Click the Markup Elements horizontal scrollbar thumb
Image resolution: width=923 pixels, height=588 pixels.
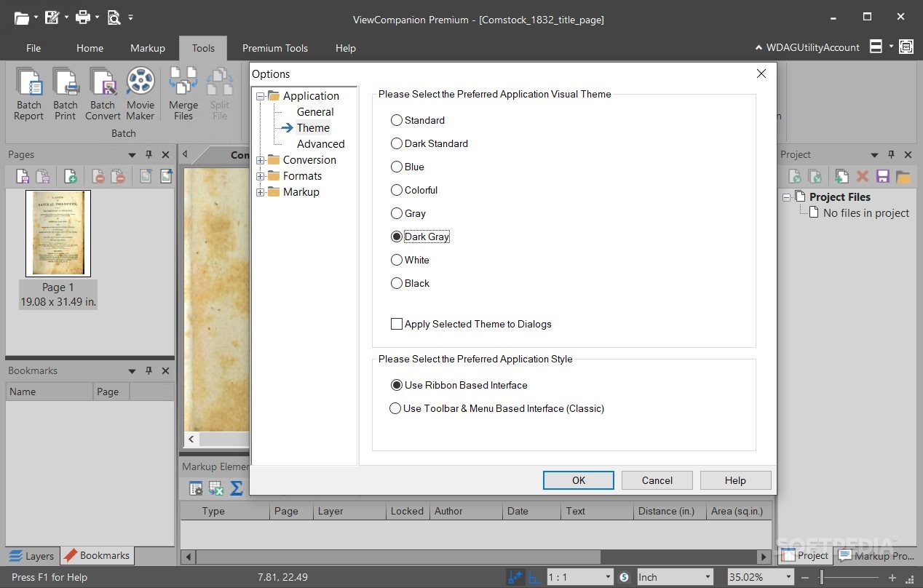(398, 557)
